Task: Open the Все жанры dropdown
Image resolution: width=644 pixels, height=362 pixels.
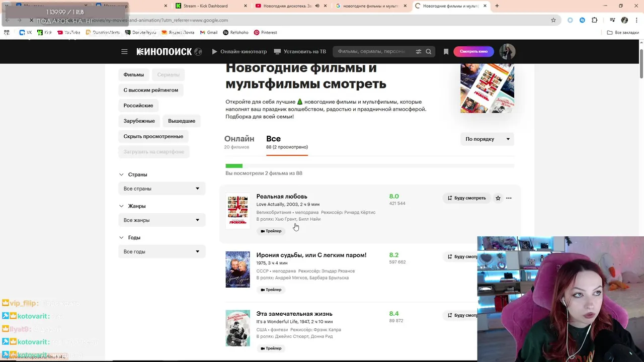Action: (162, 220)
